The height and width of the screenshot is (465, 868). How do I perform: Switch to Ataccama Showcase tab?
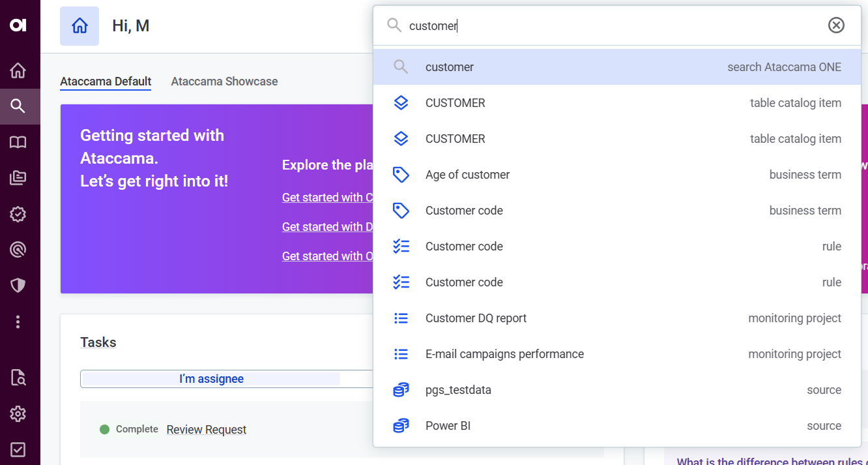tap(224, 82)
